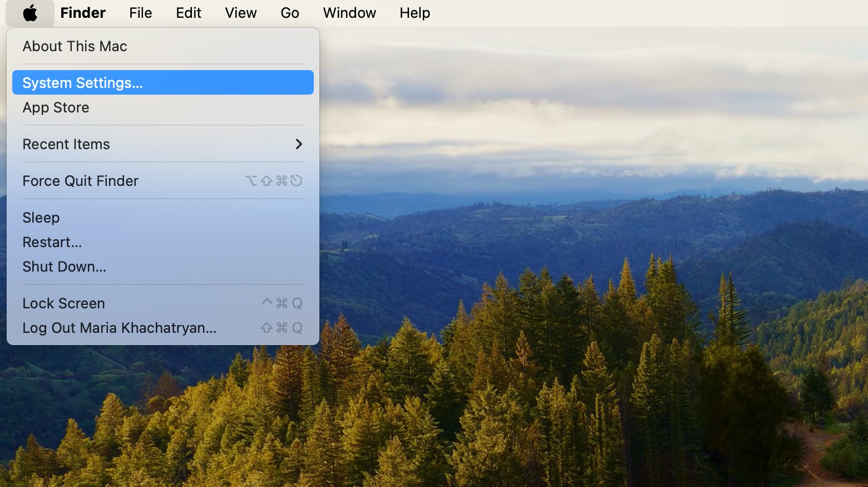This screenshot has height=487, width=868.
Task: Open the File menu
Action: [140, 13]
